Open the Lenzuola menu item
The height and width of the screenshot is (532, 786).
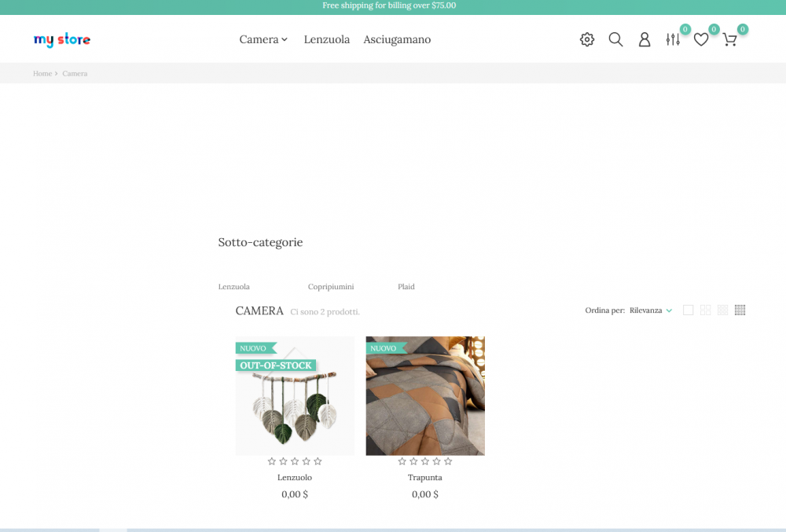tap(327, 39)
